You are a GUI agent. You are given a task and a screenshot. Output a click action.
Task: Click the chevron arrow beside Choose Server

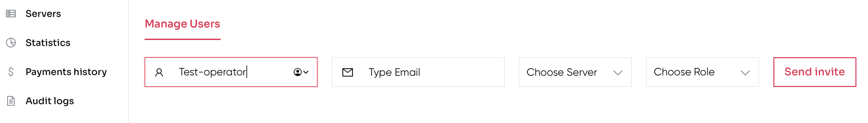[618, 73]
